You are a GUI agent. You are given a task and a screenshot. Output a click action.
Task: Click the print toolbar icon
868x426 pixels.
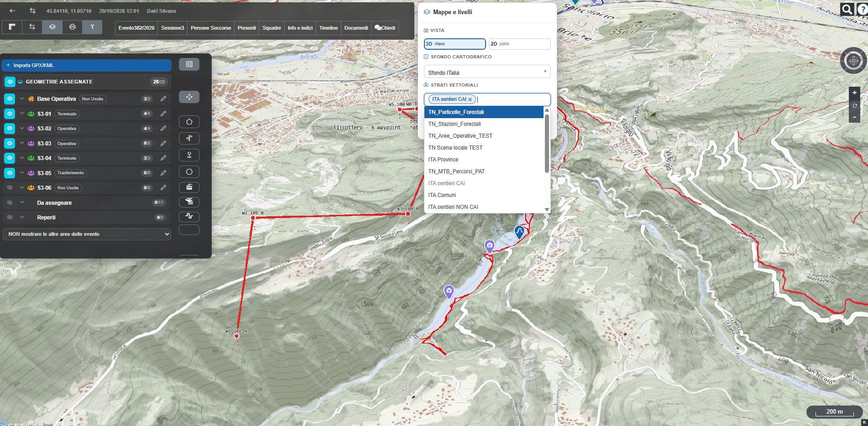(72, 27)
